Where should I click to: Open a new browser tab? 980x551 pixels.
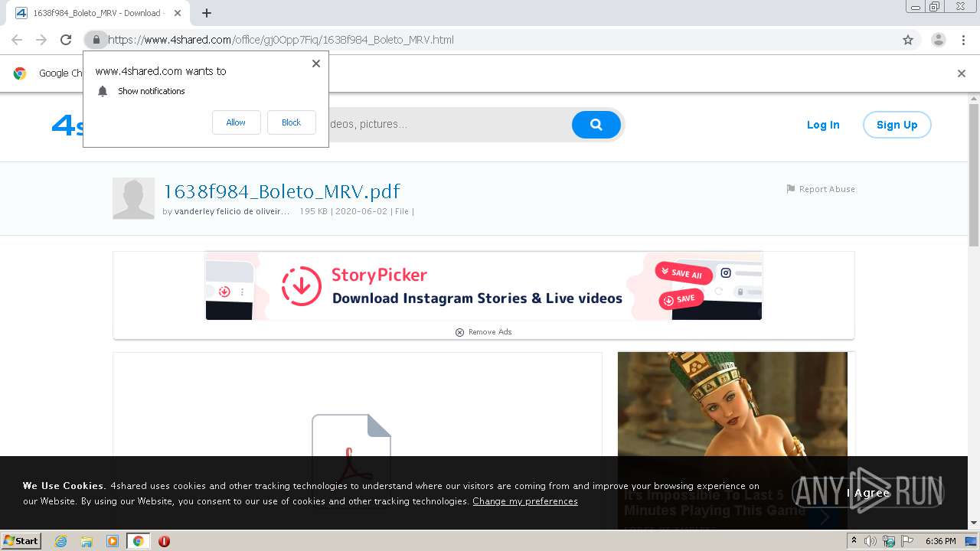click(207, 13)
